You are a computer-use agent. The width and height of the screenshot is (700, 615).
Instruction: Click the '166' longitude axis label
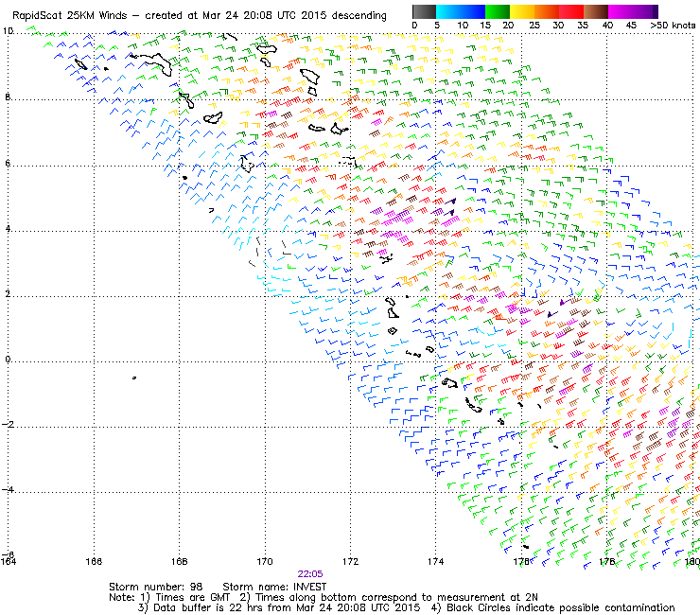94,561
